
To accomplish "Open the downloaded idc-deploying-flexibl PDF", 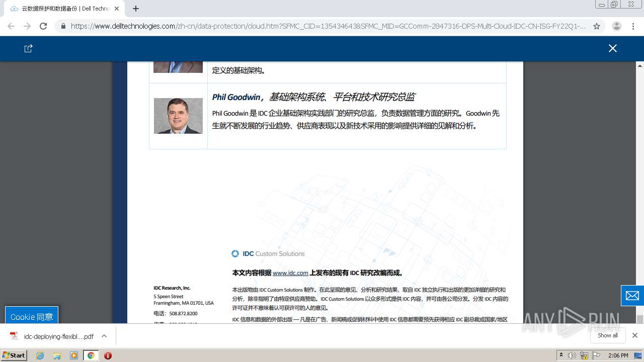I will point(52,336).
